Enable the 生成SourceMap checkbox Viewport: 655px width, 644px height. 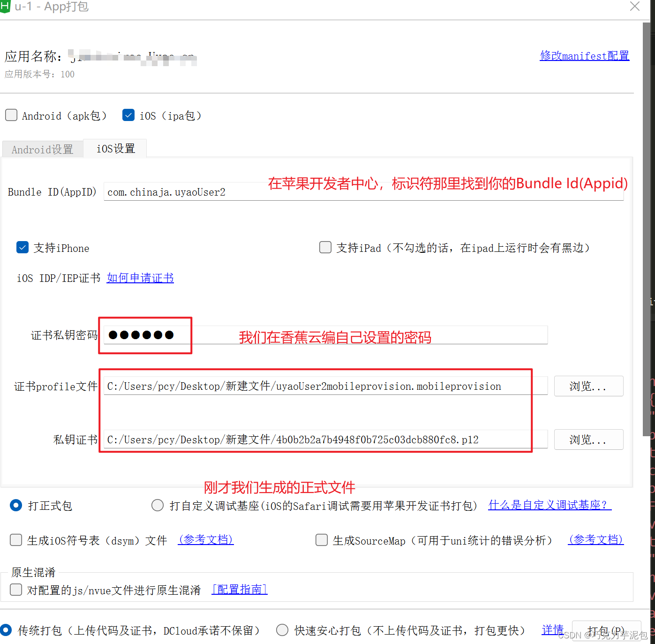(x=322, y=540)
